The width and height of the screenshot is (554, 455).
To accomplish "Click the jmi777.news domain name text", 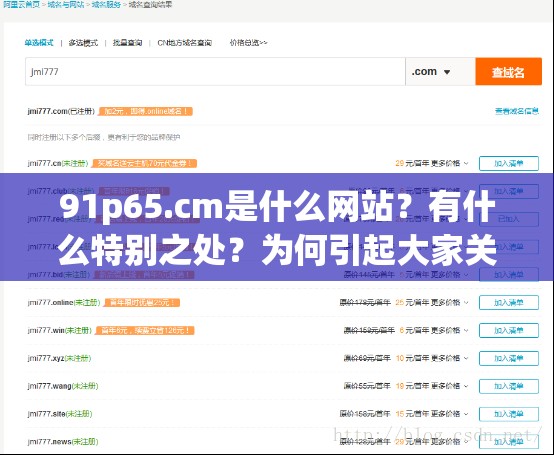I will coord(49,442).
